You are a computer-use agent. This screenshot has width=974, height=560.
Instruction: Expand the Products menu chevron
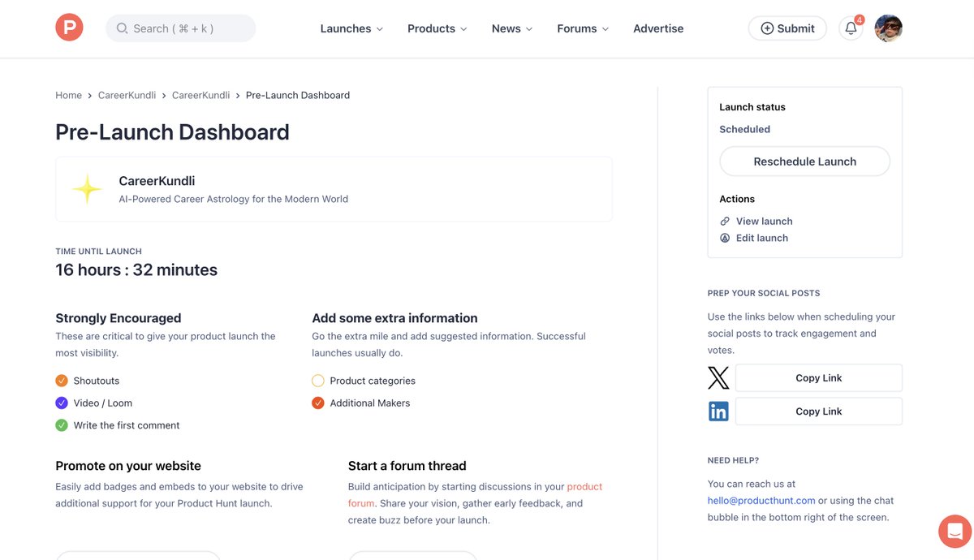(x=463, y=29)
